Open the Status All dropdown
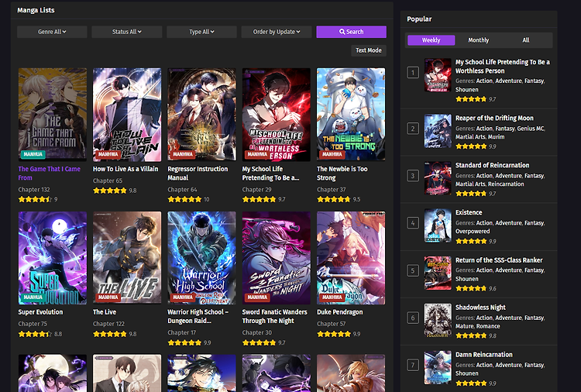Viewport: 581px width, 392px height. (x=127, y=32)
